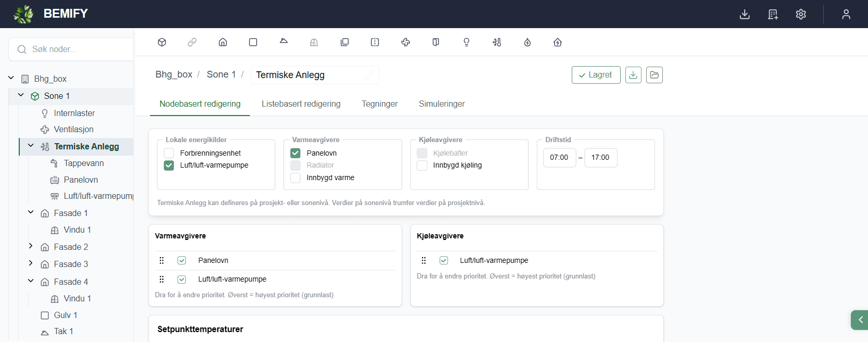Click the stacked squares icon in the node toolbar
The width and height of the screenshot is (868, 342).
click(x=345, y=42)
